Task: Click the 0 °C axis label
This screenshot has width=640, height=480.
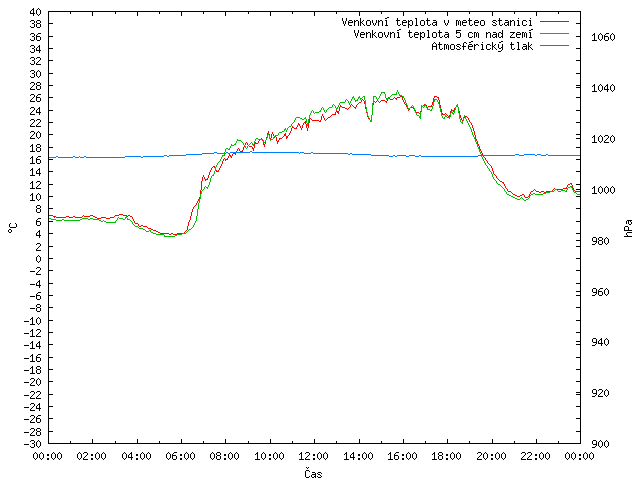Action: tap(38, 259)
